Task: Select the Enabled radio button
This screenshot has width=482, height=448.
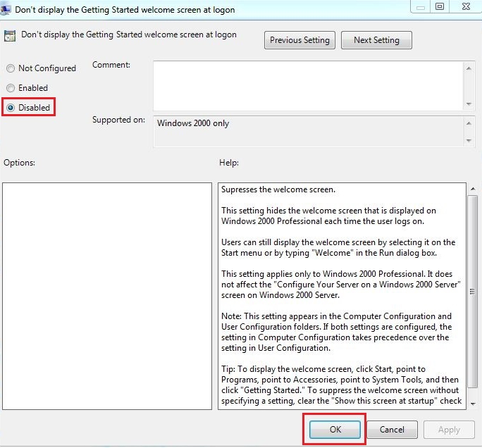Action: [x=11, y=88]
